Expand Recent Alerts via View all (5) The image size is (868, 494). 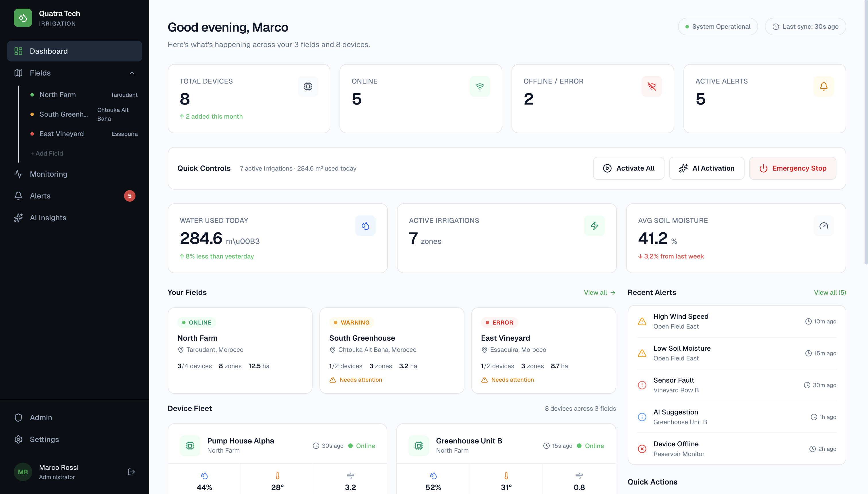click(830, 292)
